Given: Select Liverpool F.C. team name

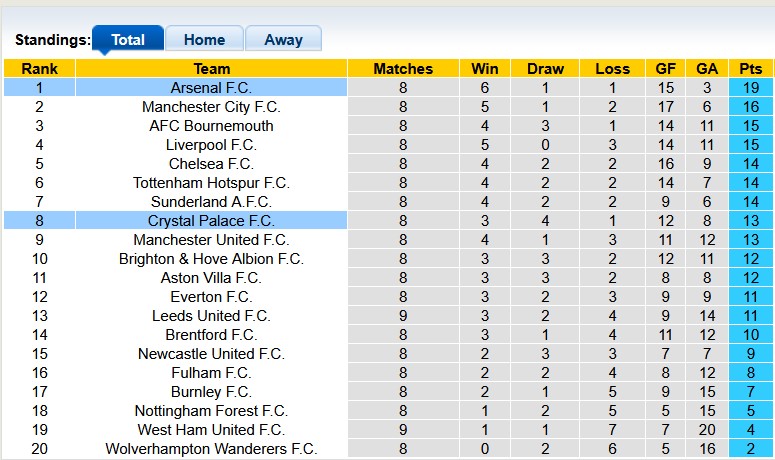Looking at the screenshot, I should [x=211, y=145].
